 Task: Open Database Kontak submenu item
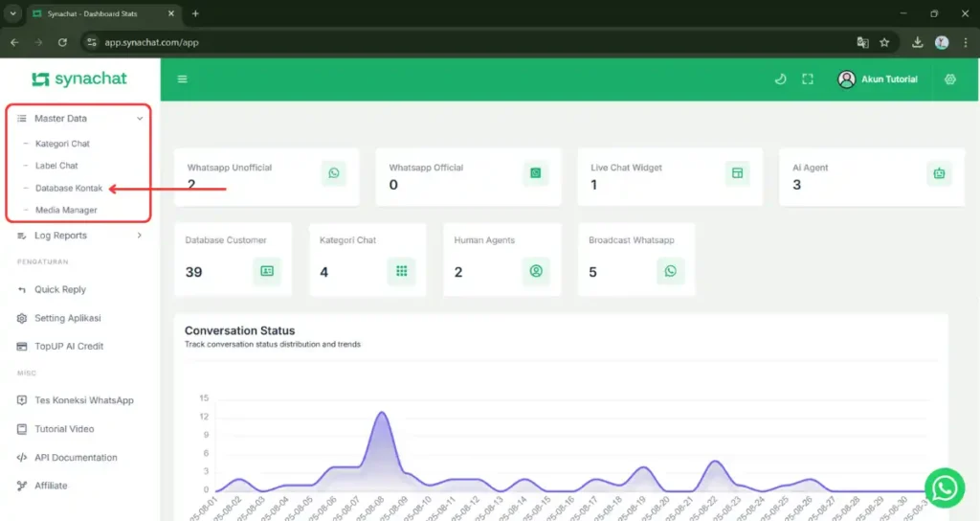pyautogui.click(x=69, y=188)
